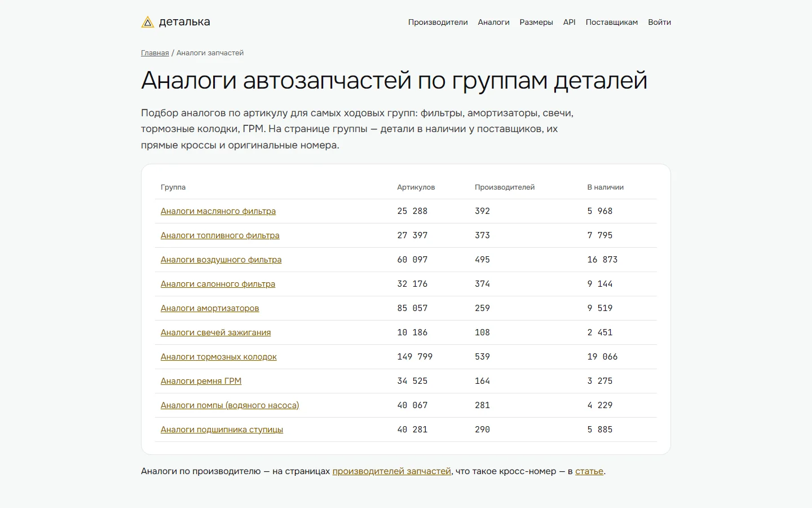Viewport: 812px width, 508px height.
Task: Open Аналоги тормозных колодок link
Action: click(x=219, y=357)
